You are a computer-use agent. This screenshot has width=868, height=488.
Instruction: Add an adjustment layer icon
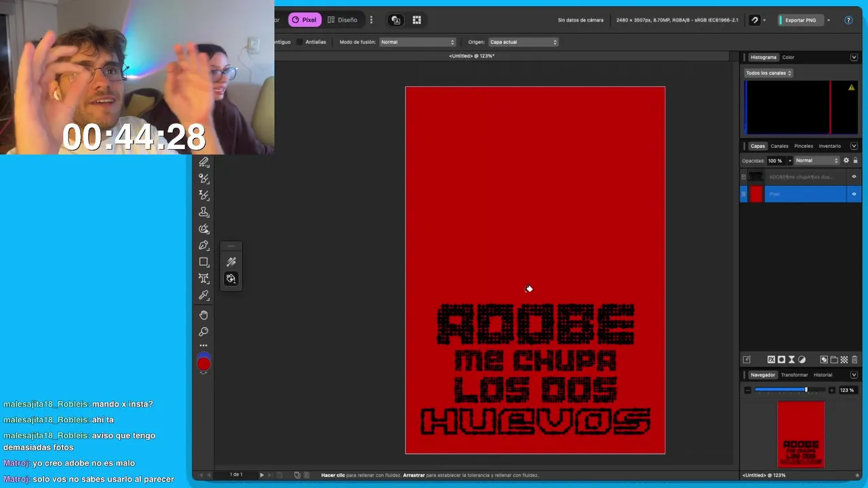tap(802, 360)
